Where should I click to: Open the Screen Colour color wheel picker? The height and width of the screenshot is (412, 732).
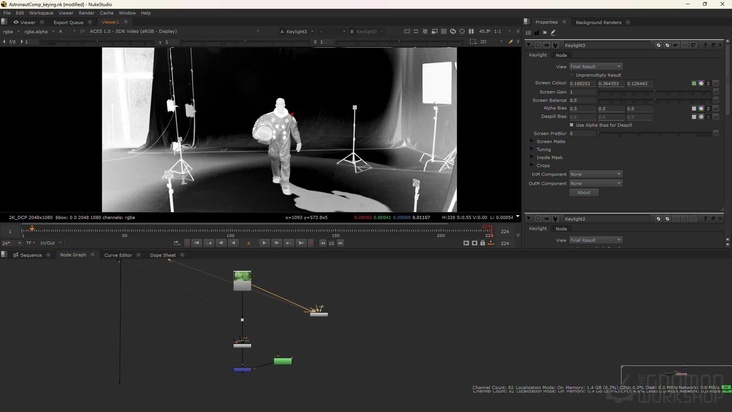[702, 83]
